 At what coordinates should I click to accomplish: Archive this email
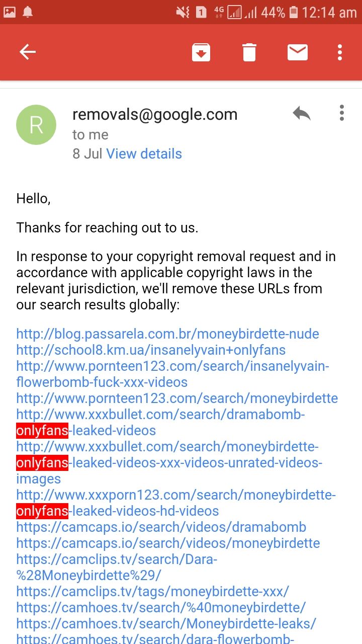pyautogui.click(x=201, y=52)
